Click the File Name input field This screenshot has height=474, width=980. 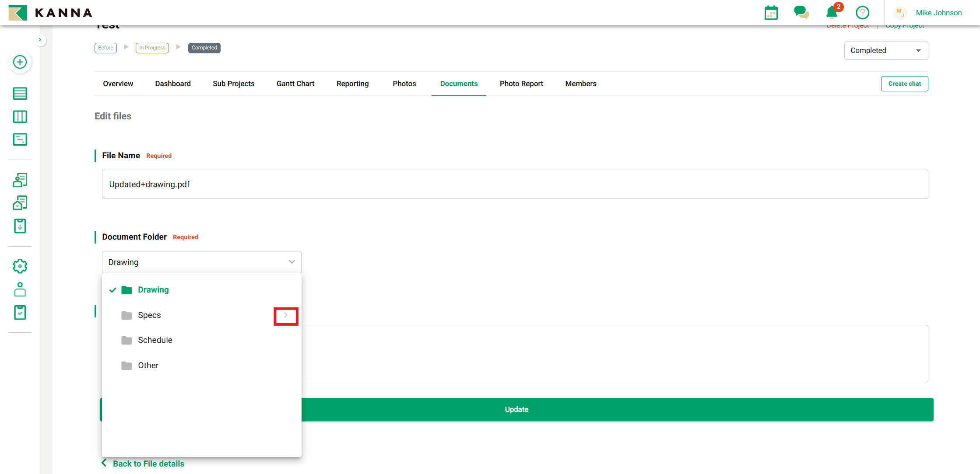514,185
